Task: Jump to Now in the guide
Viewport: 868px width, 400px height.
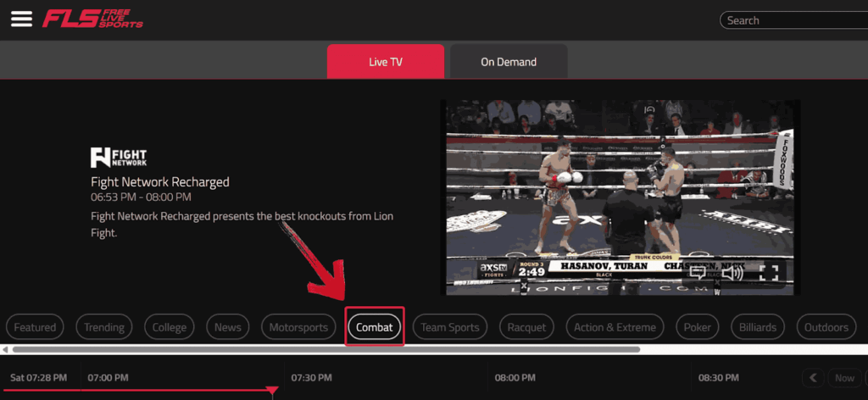Action: (x=844, y=378)
